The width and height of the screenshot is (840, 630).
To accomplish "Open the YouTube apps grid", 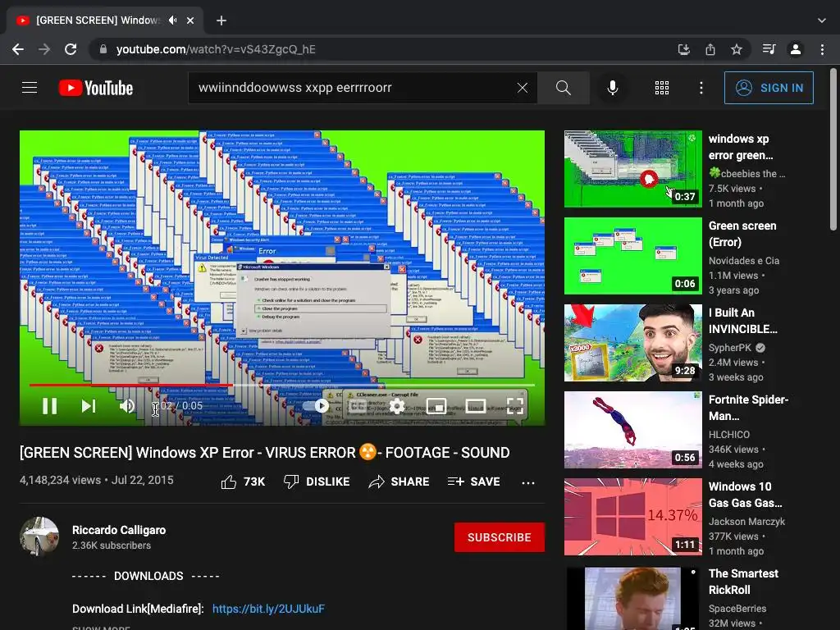I will pyautogui.click(x=662, y=87).
